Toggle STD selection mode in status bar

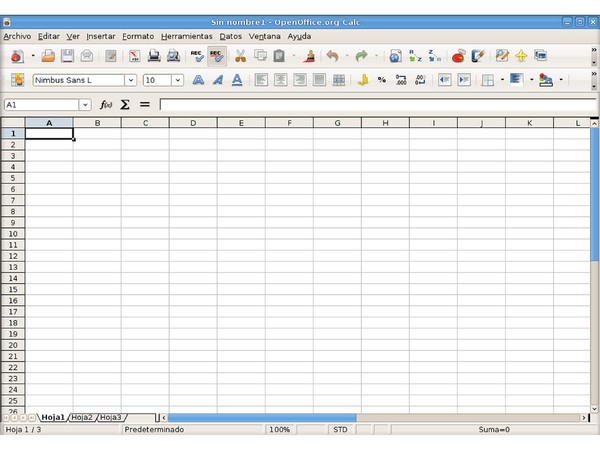pyautogui.click(x=340, y=429)
